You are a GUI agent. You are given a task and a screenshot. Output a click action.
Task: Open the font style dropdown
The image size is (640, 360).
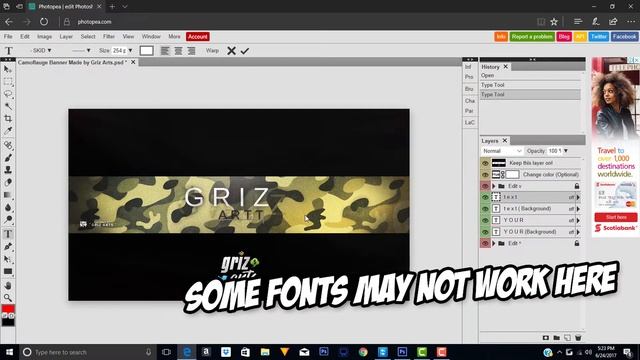click(80, 51)
